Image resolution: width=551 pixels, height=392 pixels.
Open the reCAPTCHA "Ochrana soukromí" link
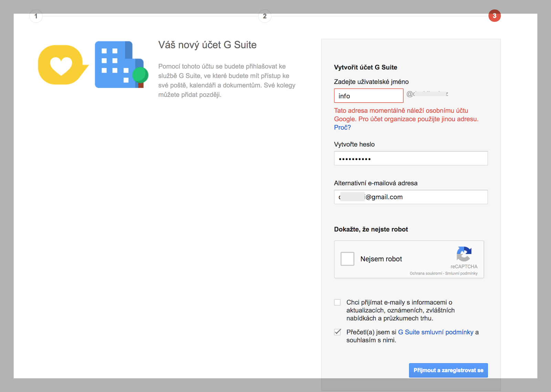[x=426, y=274]
